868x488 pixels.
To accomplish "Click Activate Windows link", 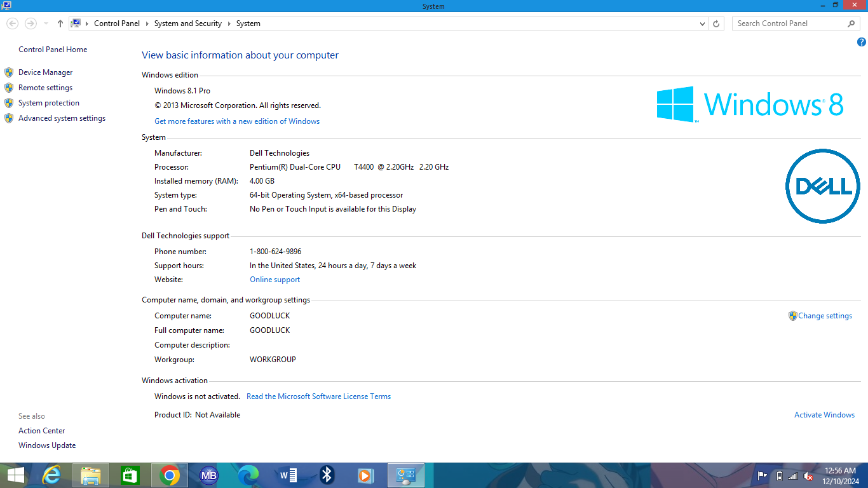I will click(825, 415).
